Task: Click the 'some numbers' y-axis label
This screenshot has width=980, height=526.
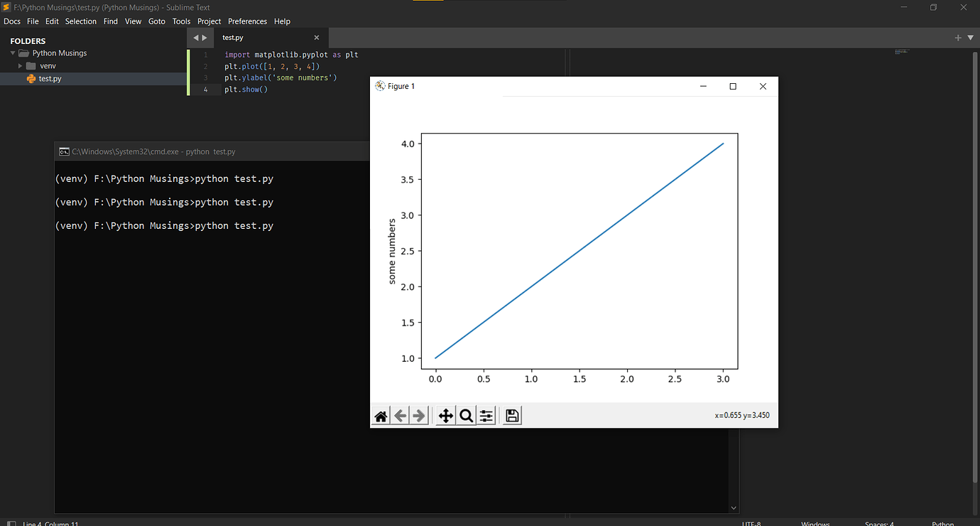Action: point(392,251)
